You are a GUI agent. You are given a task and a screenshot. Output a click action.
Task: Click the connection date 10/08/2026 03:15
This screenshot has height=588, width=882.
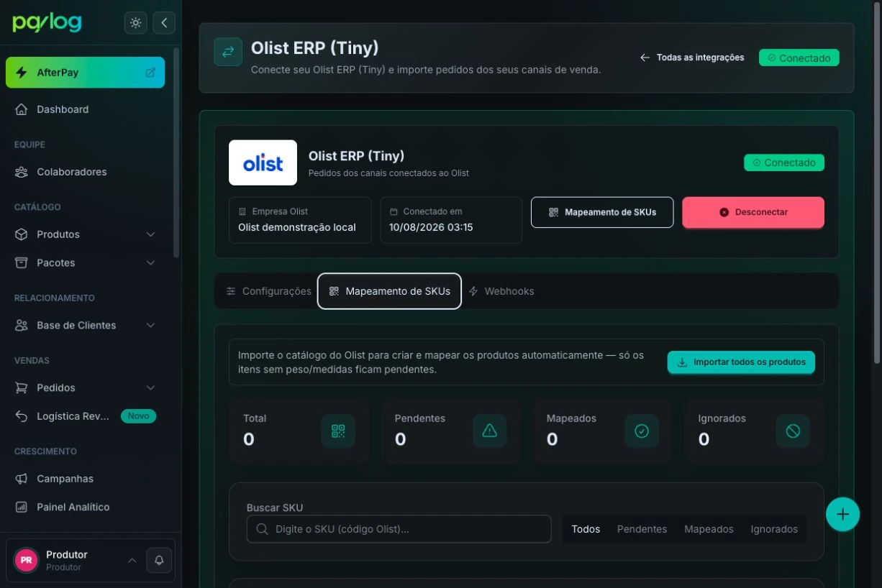point(431,227)
